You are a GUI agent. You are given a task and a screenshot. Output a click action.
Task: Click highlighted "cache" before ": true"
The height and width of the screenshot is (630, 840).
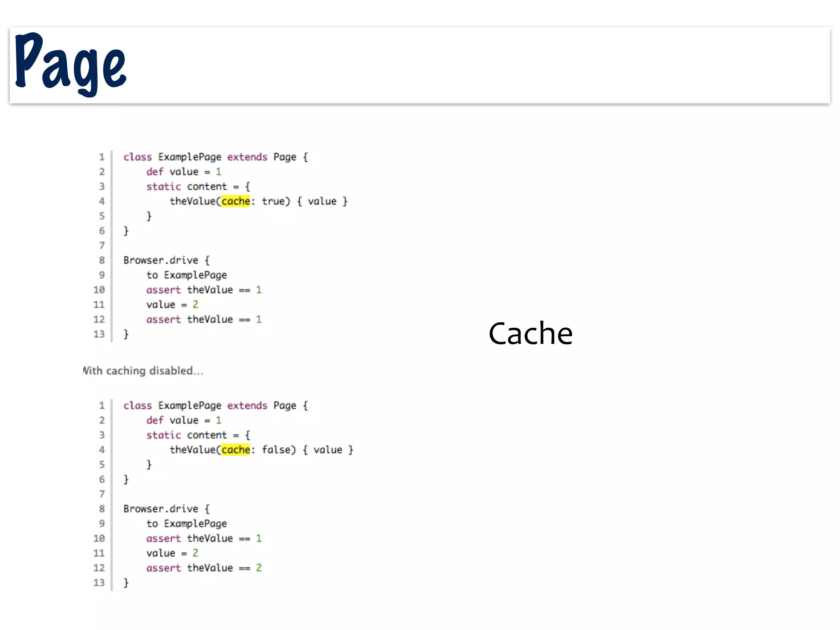[235, 201]
